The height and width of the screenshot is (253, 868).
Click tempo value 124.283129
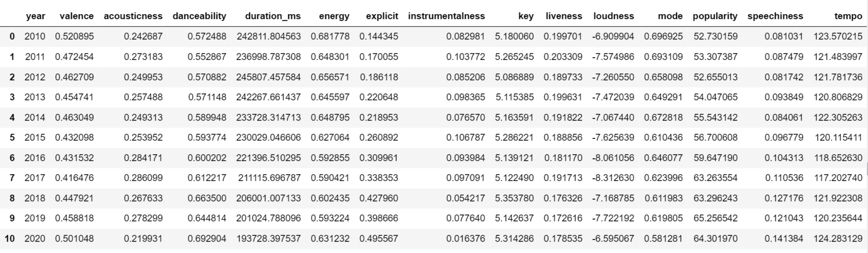point(838,238)
